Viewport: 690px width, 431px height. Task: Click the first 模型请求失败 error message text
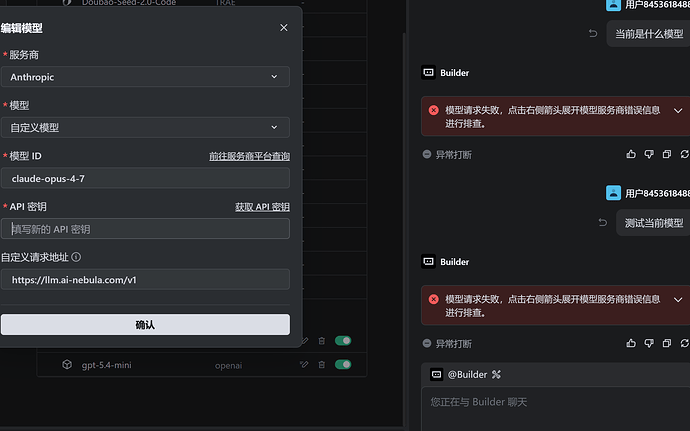click(x=553, y=117)
